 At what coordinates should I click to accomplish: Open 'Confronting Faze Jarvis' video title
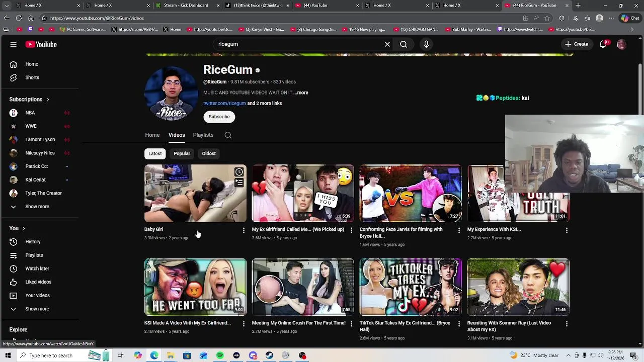(x=401, y=233)
